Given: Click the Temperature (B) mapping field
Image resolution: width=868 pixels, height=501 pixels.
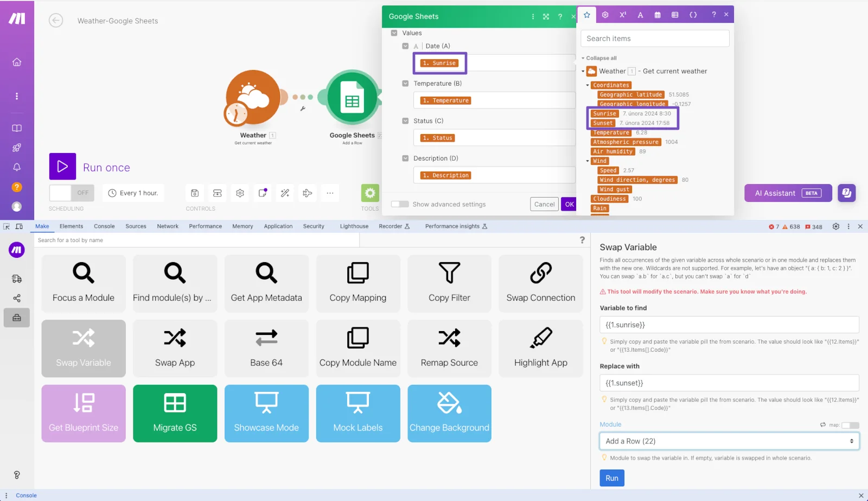Looking at the screenshot, I should (x=494, y=100).
